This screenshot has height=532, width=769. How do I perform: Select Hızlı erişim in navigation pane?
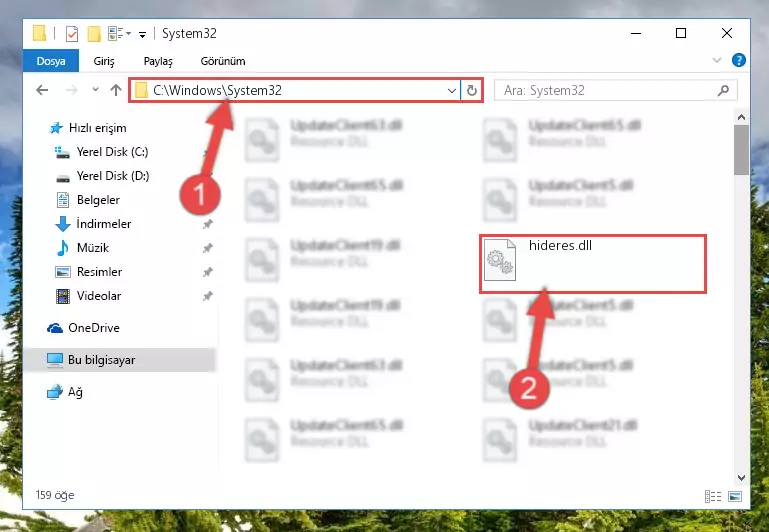pyautogui.click(x=98, y=128)
